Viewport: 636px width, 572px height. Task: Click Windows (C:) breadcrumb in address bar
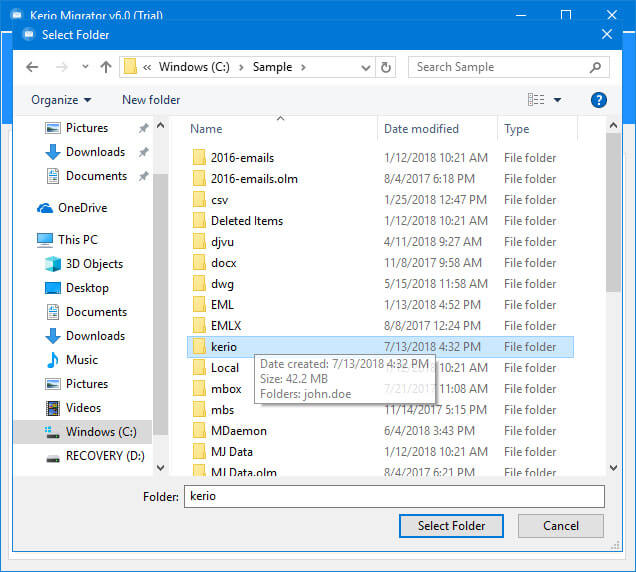pos(194,67)
